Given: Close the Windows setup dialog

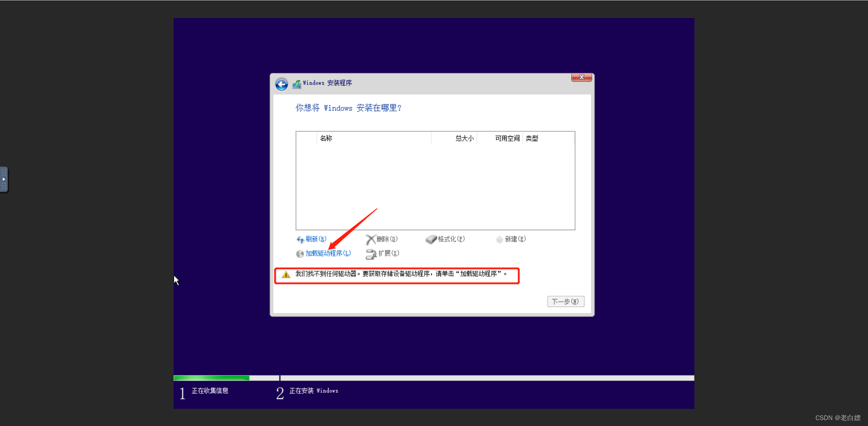Looking at the screenshot, I should click(582, 77).
